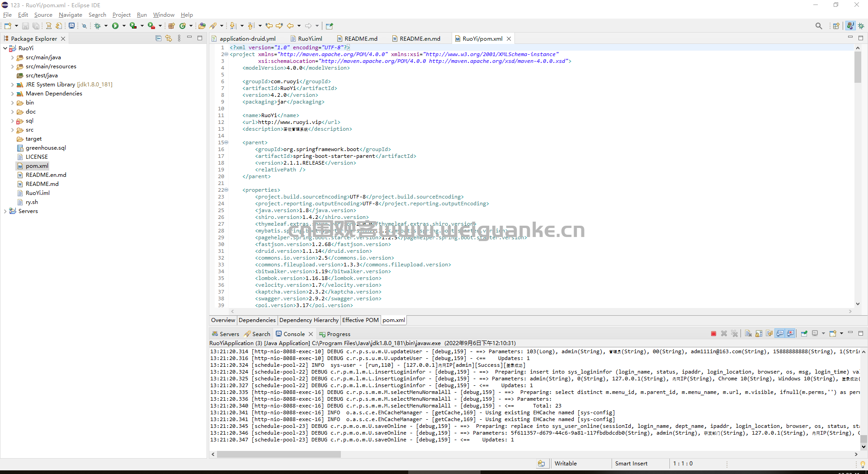Click the Pin Editor icon
The width and height of the screenshot is (868, 474).
point(329,26)
